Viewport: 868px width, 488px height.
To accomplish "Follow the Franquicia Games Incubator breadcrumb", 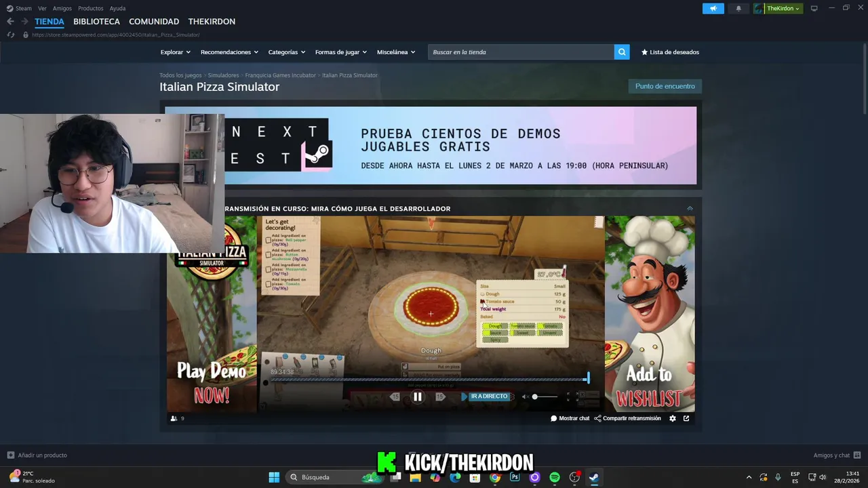I will pyautogui.click(x=281, y=75).
